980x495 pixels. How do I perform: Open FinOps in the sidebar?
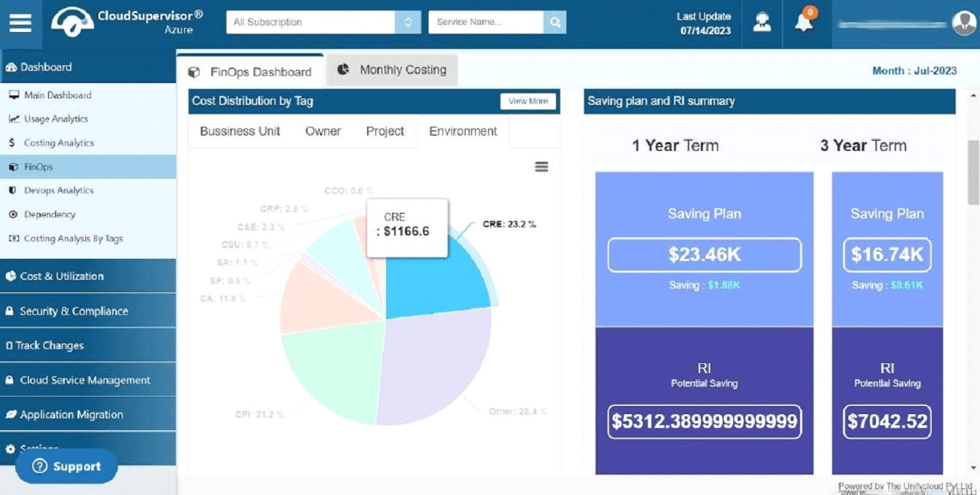(x=88, y=167)
